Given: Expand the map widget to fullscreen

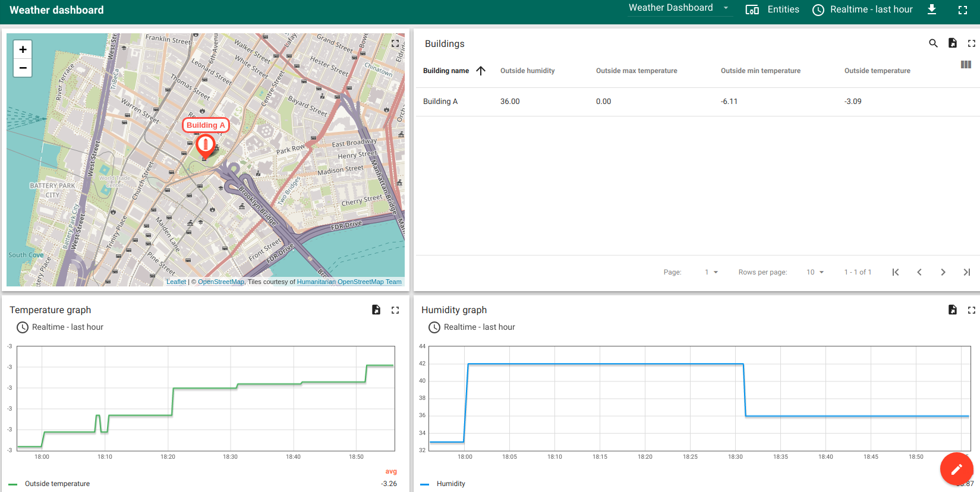Looking at the screenshot, I should click(x=395, y=43).
